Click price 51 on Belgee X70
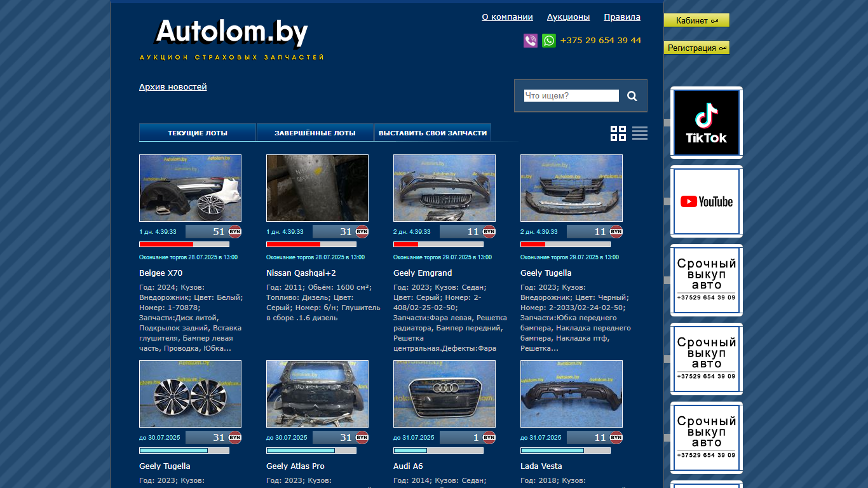This screenshot has width=868, height=488. 219,232
